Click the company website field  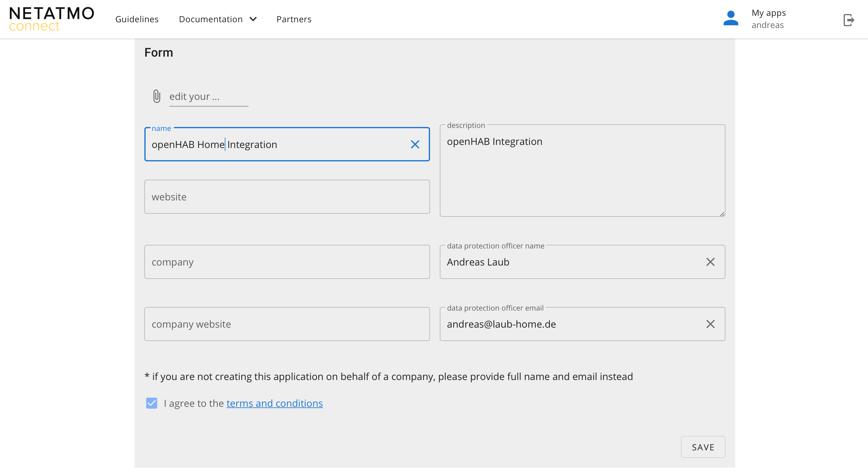[287, 324]
